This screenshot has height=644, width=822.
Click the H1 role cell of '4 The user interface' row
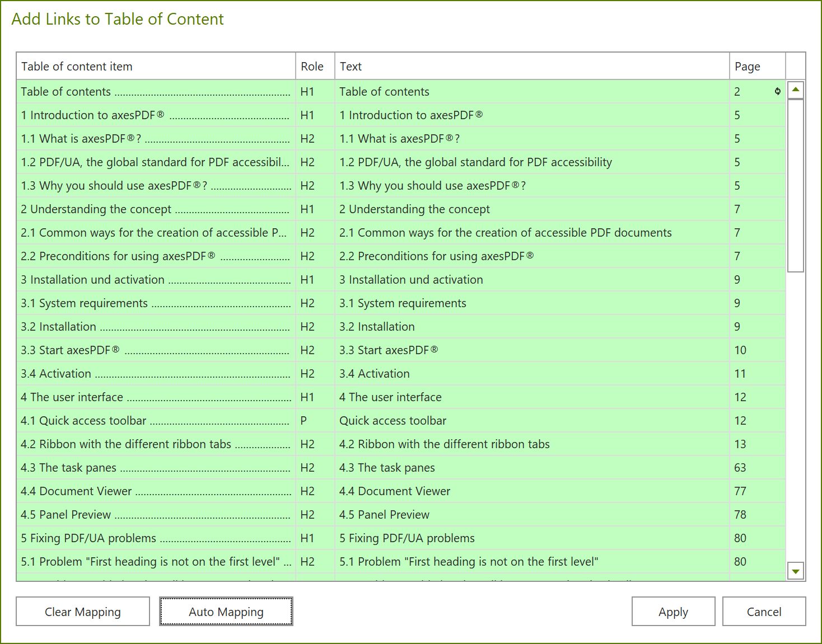point(315,397)
